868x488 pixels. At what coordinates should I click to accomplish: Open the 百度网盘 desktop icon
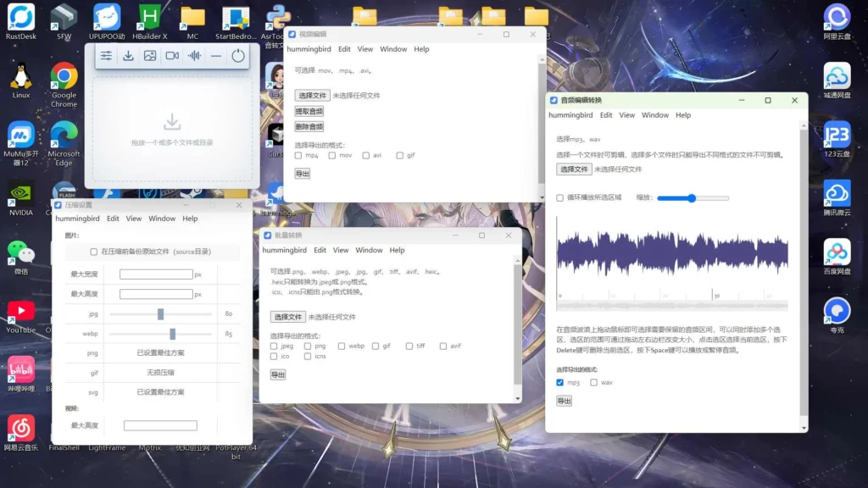(x=837, y=258)
